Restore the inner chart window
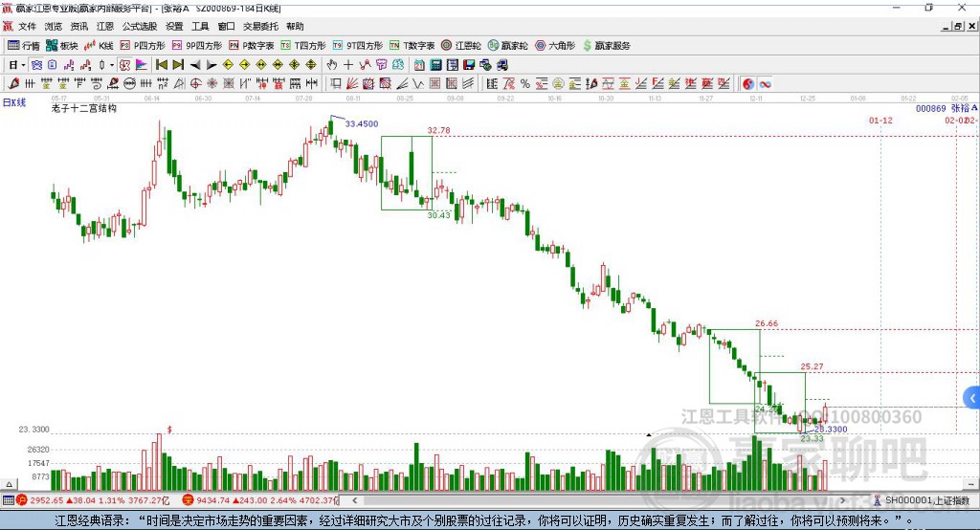This screenshot has width=980, height=530. point(958,26)
